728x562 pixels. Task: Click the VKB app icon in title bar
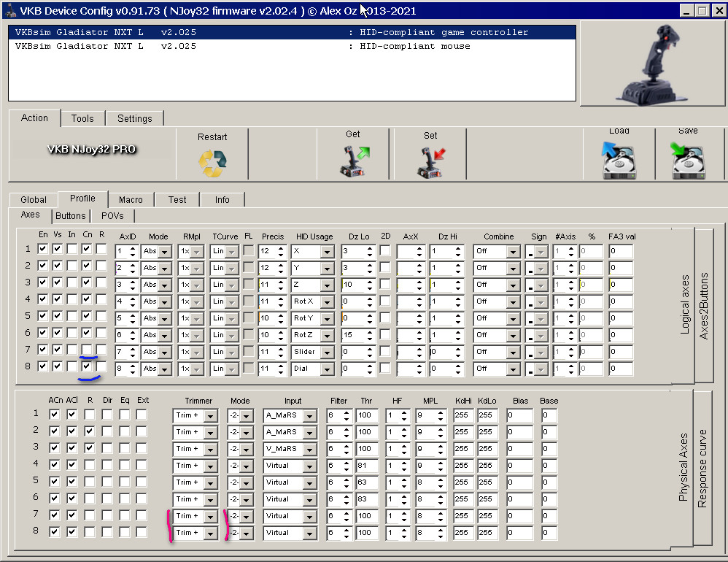9,10
